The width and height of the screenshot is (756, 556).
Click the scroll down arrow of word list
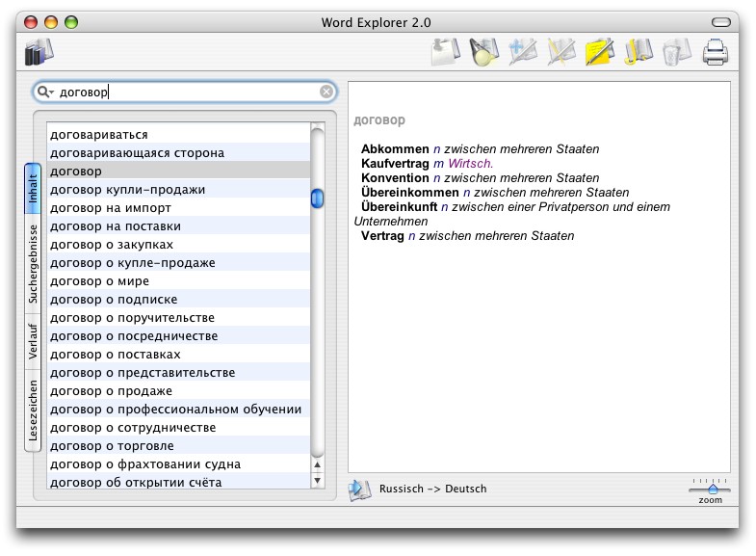click(317, 480)
